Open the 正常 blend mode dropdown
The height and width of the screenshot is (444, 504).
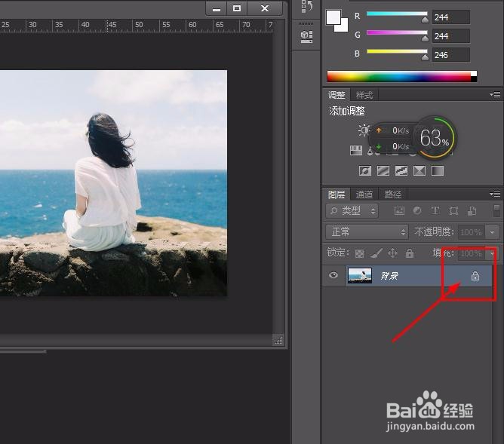[x=367, y=231]
